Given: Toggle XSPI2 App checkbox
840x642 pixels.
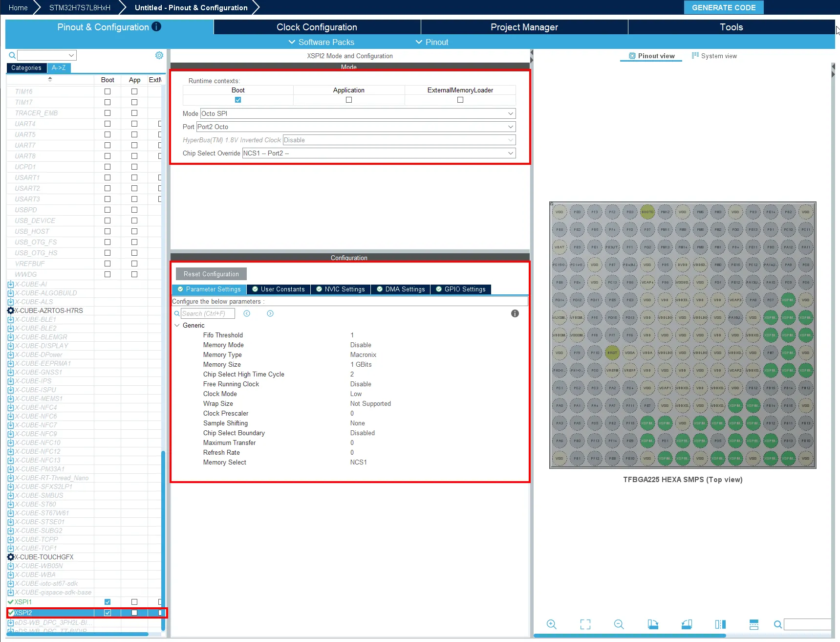Looking at the screenshot, I should click(x=134, y=613).
